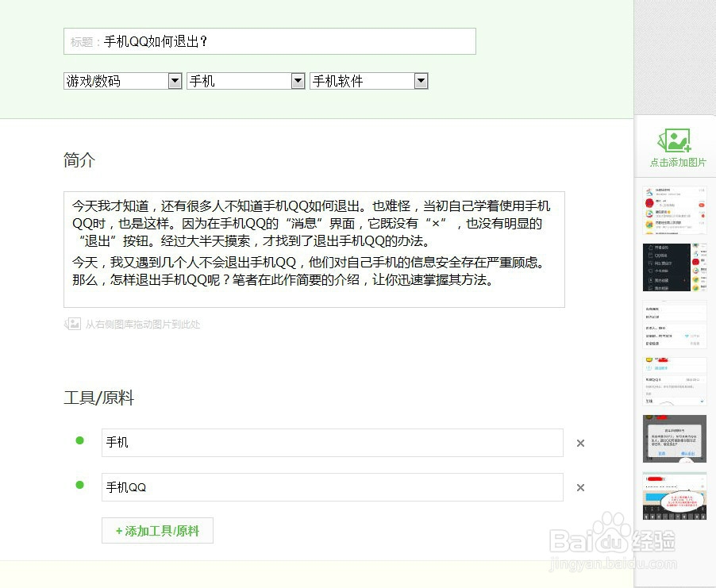Click the 手机QQ tool input field
The image size is (716, 588).
click(x=333, y=487)
